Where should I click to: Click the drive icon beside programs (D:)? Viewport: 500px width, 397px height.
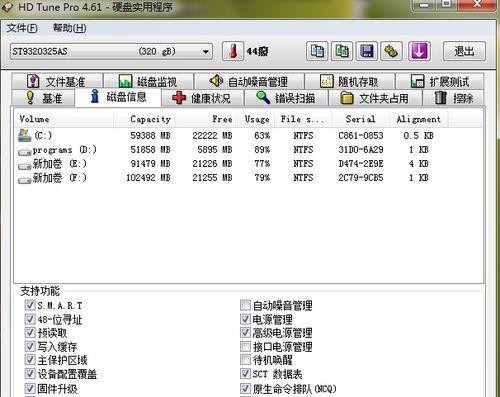click(x=25, y=152)
